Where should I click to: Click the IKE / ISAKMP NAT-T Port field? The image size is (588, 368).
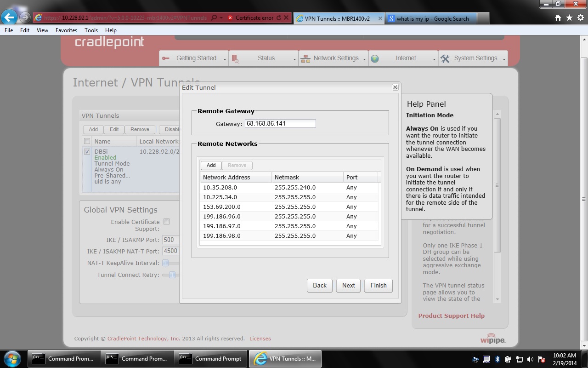(x=170, y=251)
